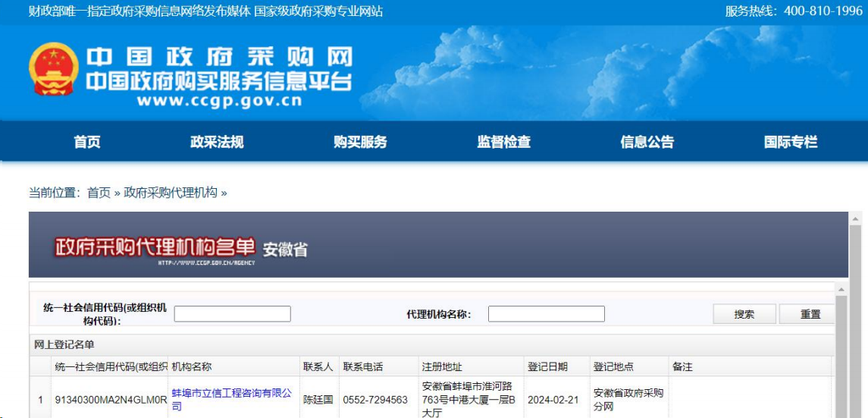868x418 pixels.
Task: Click into the 代理机构名称 text field
Action: click(546, 314)
